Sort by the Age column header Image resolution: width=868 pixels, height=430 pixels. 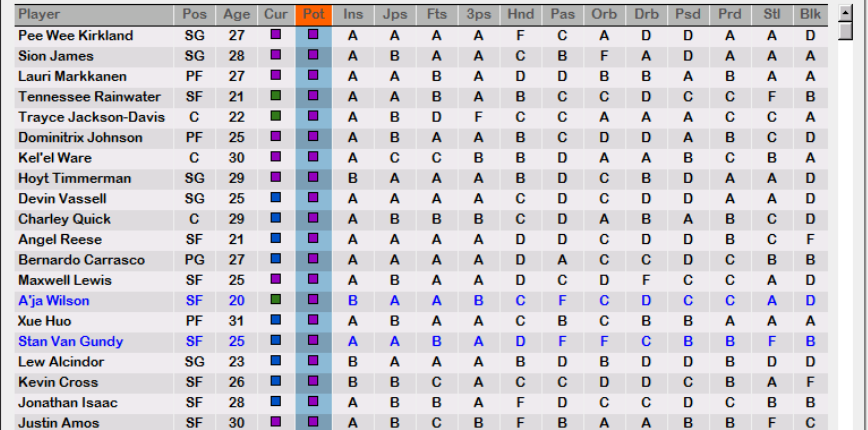(237, 15)
